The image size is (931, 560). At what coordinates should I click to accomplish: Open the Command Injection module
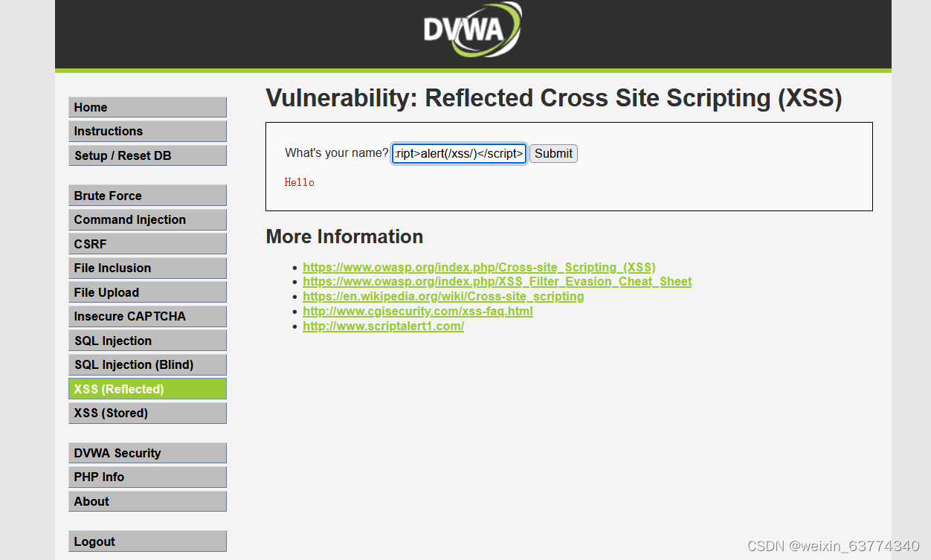pyautogui.click(x=147, y=219)
